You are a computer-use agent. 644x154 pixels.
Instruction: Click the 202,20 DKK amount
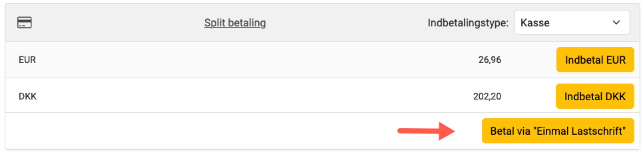click(x=487, y=96)
